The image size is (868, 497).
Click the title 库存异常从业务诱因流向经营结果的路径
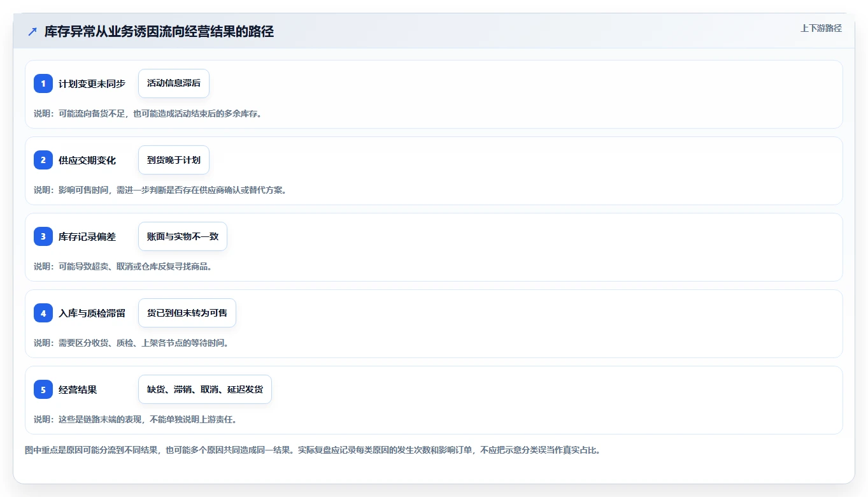(x=159, y=31)
